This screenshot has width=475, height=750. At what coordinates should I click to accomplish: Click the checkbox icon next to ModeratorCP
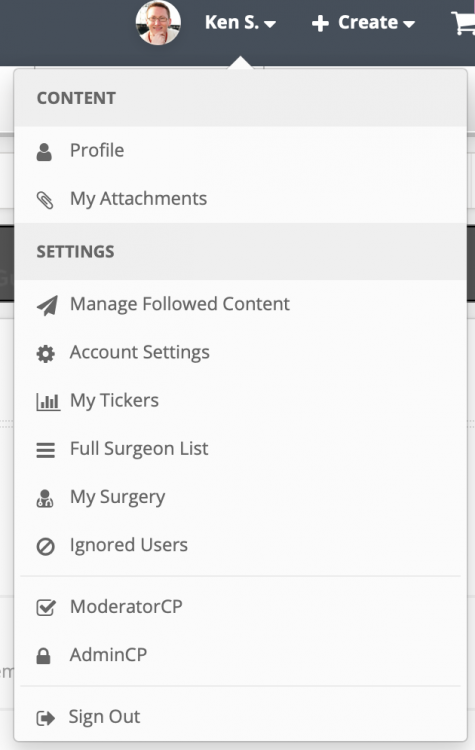[x=46, y=607]
